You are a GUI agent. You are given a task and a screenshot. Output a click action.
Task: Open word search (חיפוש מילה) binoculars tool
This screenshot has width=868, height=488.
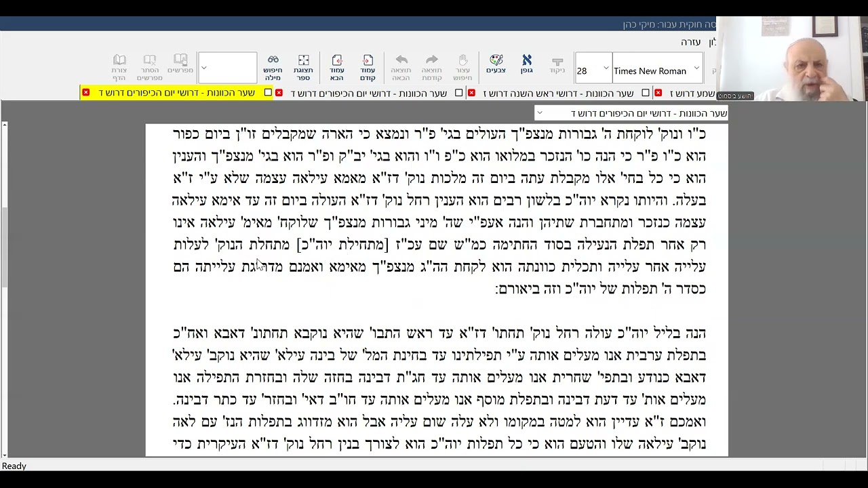(x=273, y=68)
